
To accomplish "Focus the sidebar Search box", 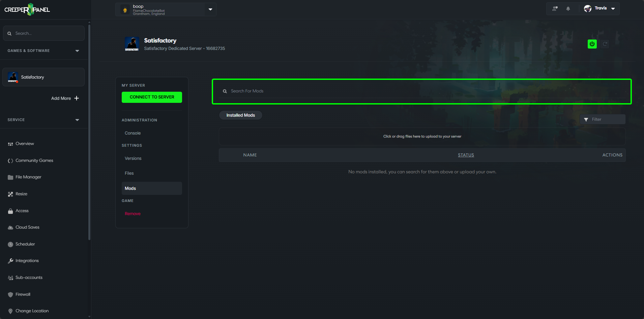I will (x=44, y=33).
